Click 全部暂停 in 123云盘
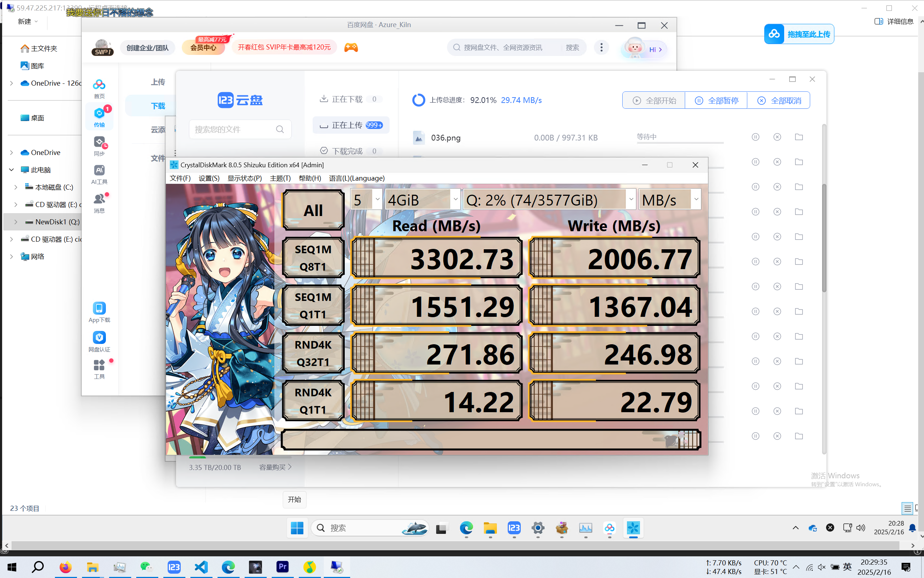 tap(716, 100)
